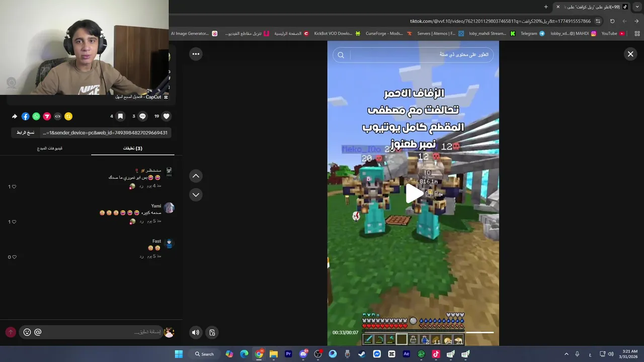This screenshot has height=362, width=644.
Task: Switch to the فيديوهات المبدع tab
Action: (50, 148)
